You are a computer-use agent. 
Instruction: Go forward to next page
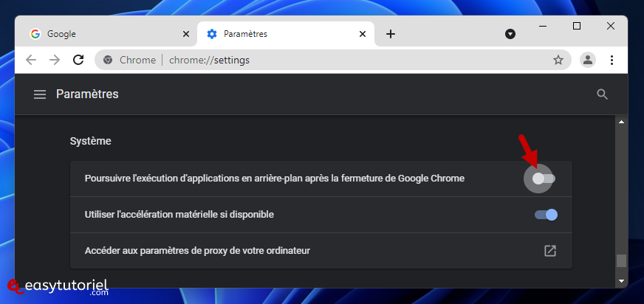pyautogui.click(x=55, y=61)
